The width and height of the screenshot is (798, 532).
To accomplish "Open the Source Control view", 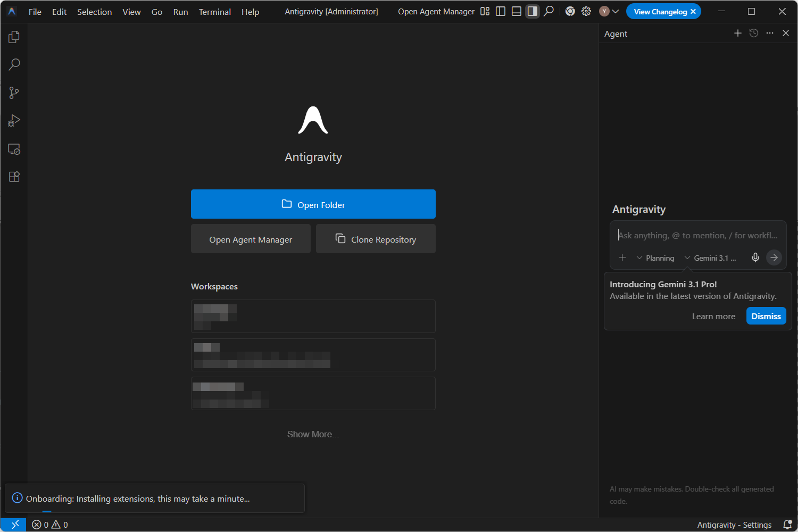I will (x=14, y=93).
